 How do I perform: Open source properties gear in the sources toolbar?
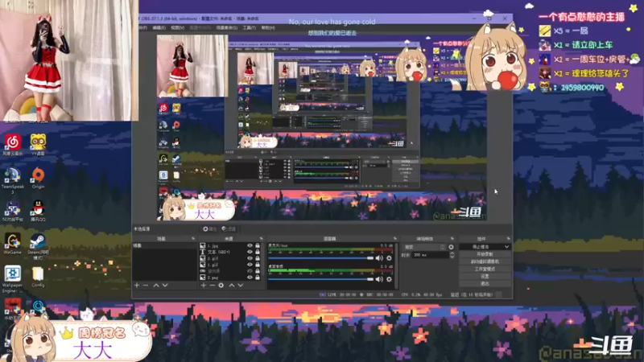(x=221, y=286)
